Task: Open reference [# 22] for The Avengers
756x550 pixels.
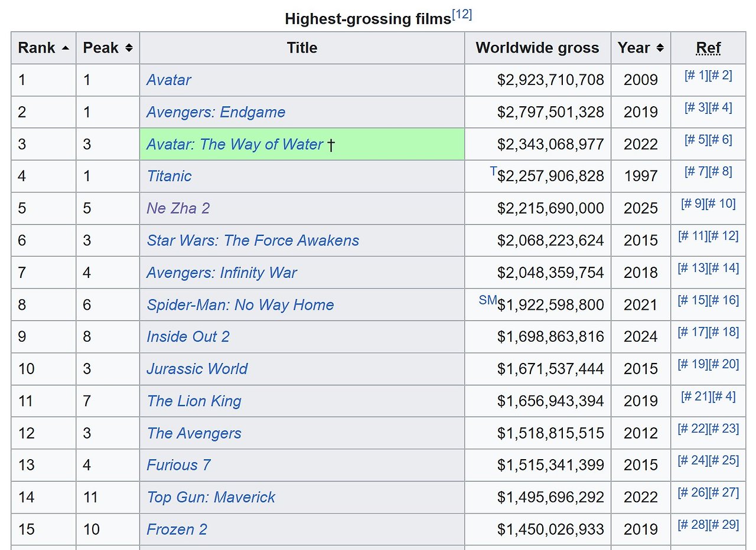Action: [x=693, y=428]
